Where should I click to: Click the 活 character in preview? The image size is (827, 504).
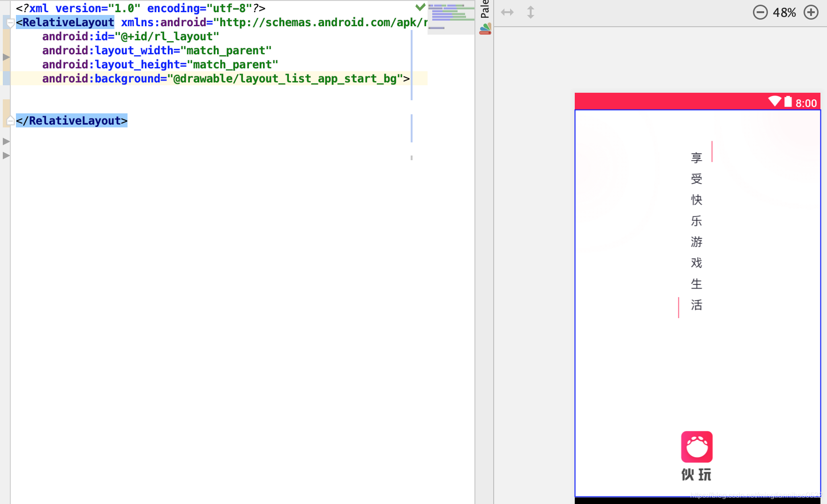696,305
